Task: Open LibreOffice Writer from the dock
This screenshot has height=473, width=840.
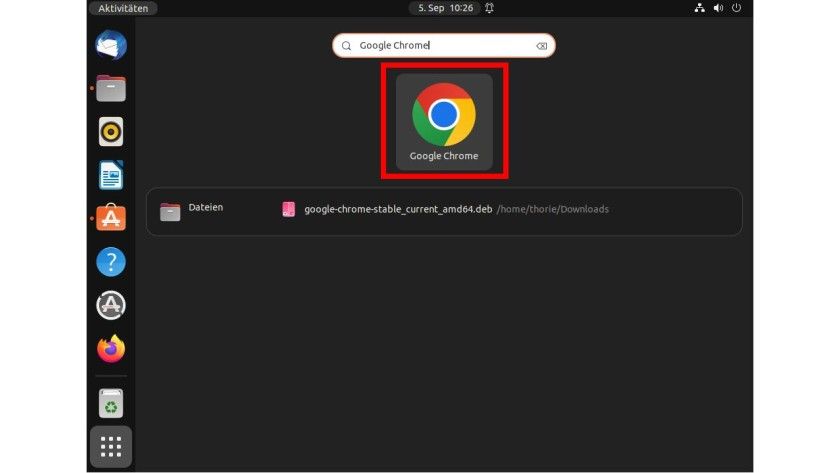Action: pyautogui.click(x=111, y=175)
